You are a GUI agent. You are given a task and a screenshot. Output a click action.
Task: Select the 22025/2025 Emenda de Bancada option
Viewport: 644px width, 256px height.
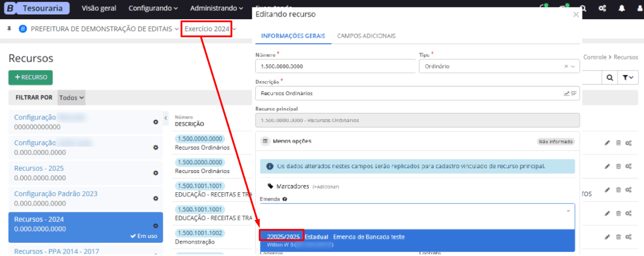417,240
